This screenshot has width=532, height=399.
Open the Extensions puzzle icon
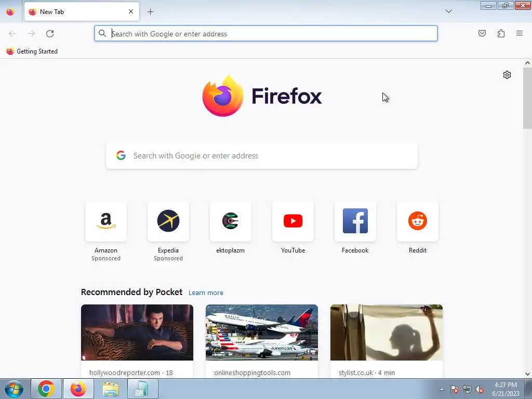pos(501,33)
